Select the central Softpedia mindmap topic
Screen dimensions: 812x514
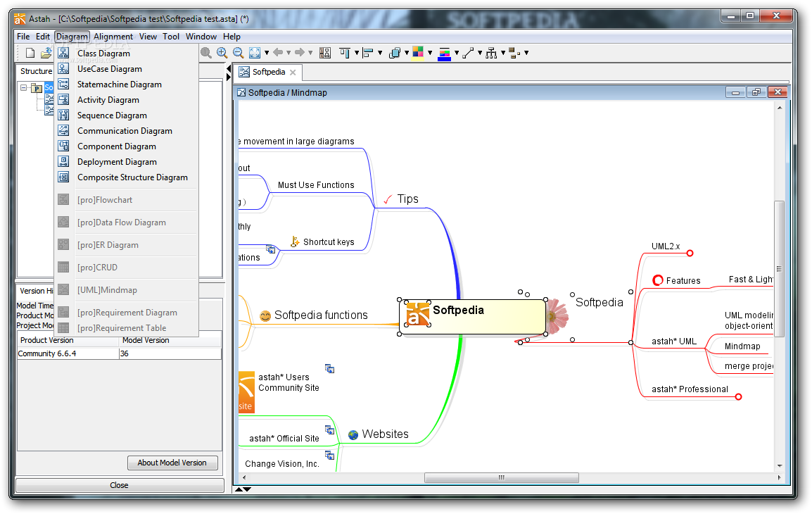(472, 317)
